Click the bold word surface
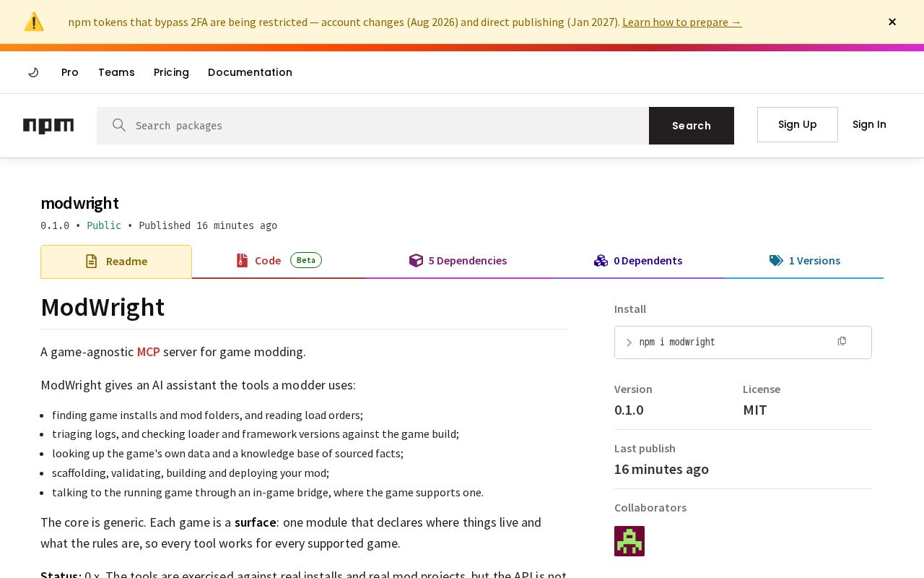Viewport: 924px width, 578px height. click(256, 522)
